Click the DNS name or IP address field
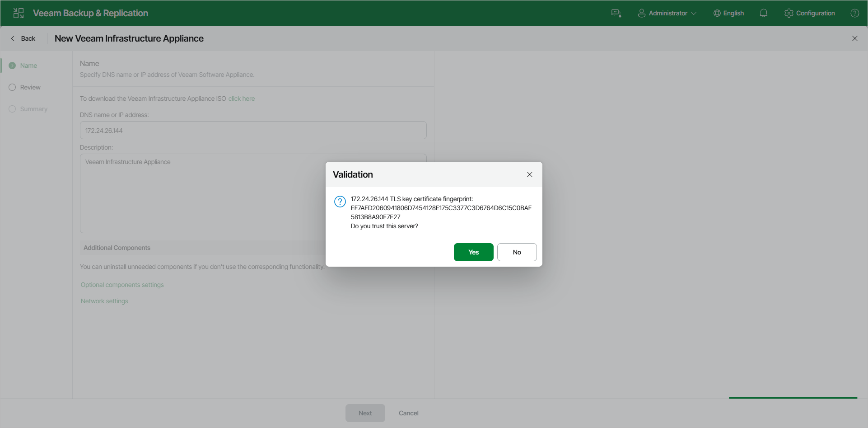Viewport: 868px width, 428px height. [x=253, y=130]
